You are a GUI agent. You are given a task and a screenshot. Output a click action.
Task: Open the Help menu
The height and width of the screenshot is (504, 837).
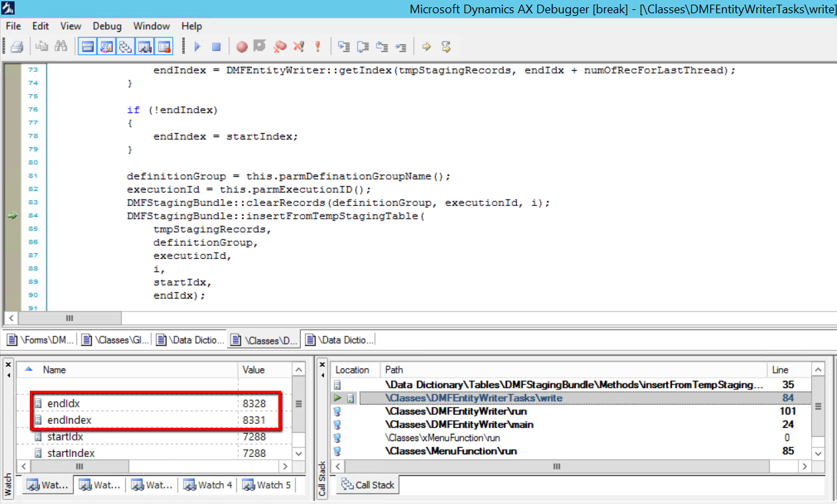pos(192,26)
